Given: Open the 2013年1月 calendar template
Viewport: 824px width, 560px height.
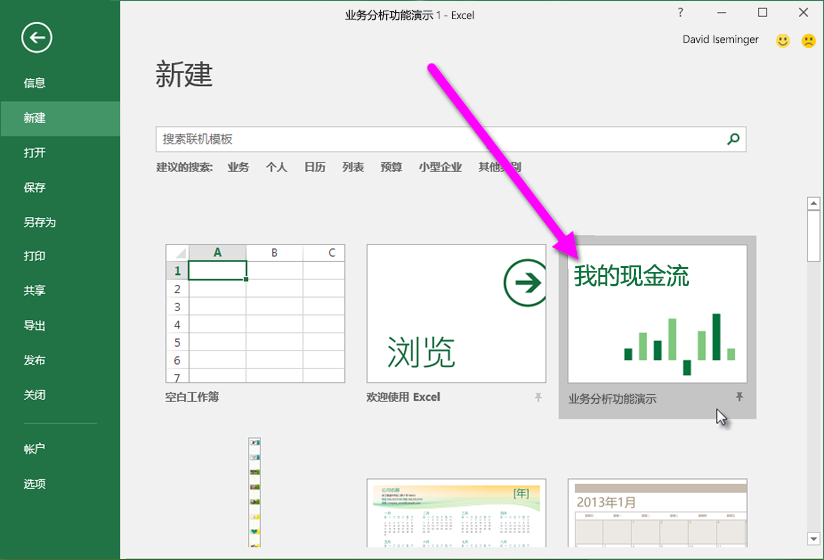Looking at the screenshot, I should point(657,513).
